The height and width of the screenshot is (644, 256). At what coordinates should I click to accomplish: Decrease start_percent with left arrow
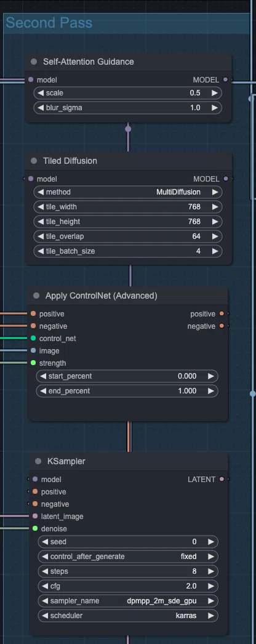pos(43,376)
